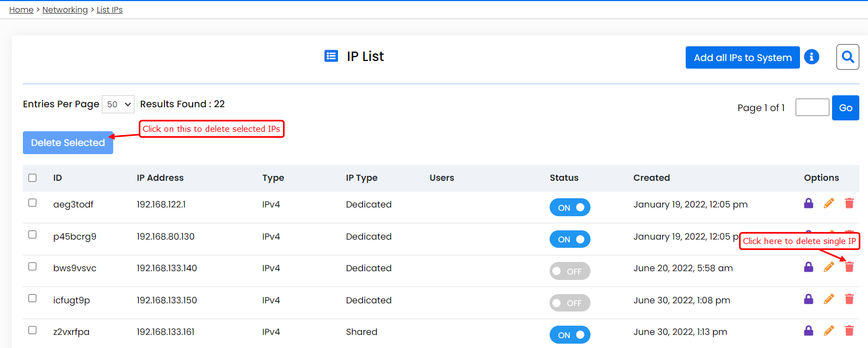Go to Home breadcrumb link

click(x=21, y=10)
